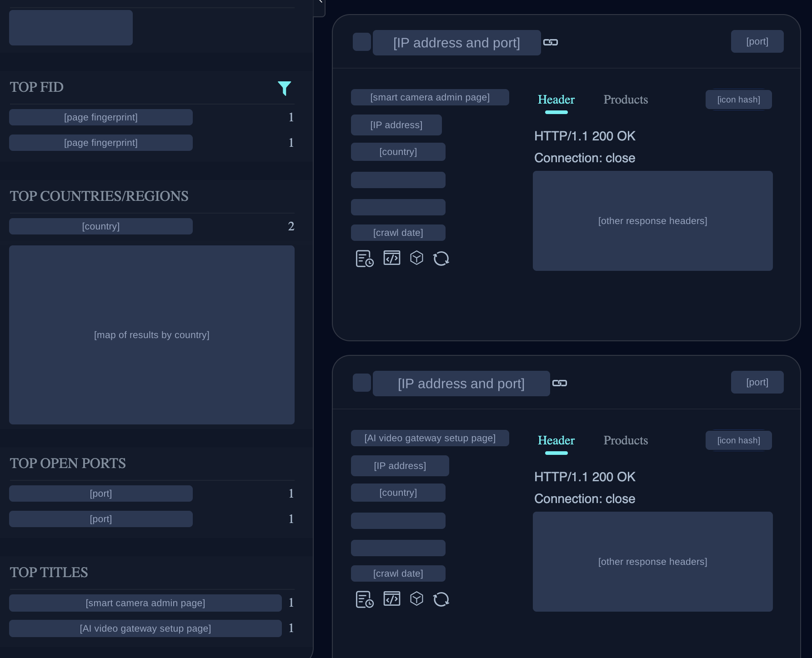The height and width of the screenshot is (658, 812).
Task: Switch to Products tab in AI gateway card
Action: [x=626, y=440]
